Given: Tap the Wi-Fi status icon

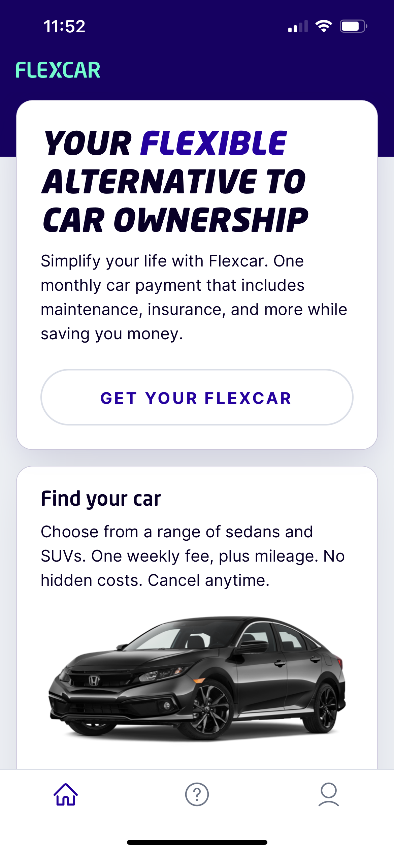Looking at the screenshot, I should coord(324,26).
